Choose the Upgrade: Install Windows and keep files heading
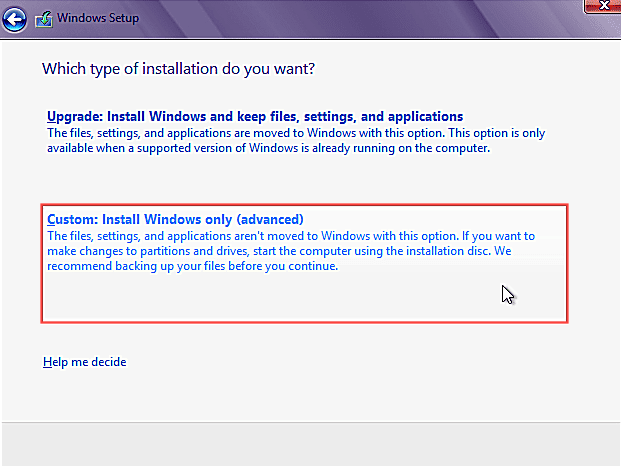621x468 pixels. (x=255, y=116)
